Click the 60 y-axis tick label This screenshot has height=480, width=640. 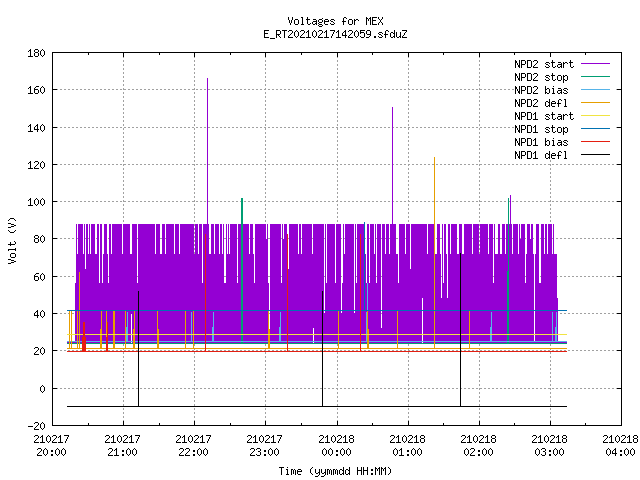tap(39, 277)
